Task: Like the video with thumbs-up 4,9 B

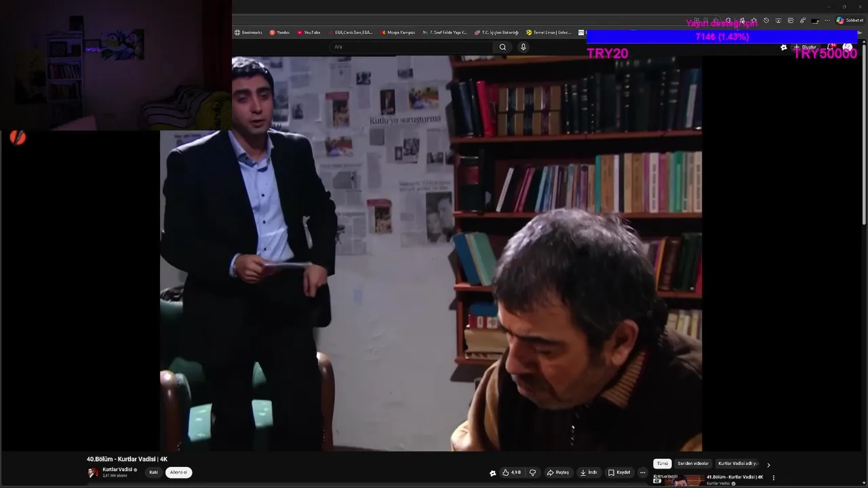Action: (511, 472)
